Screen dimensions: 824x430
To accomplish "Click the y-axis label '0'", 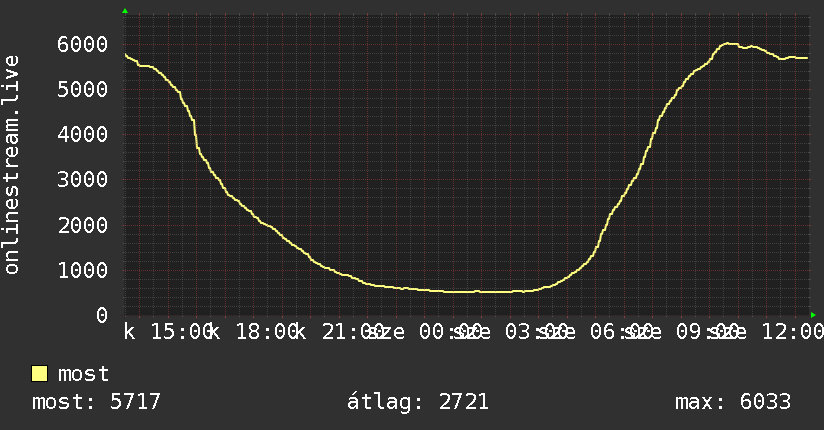I will [x=102, y=315].
